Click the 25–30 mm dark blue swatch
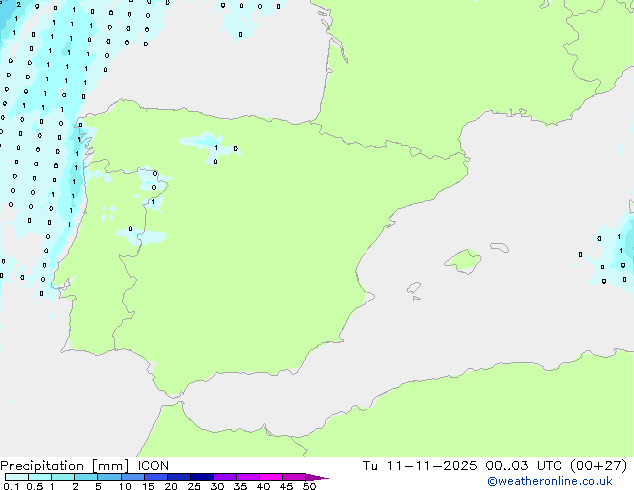 click(202, 477)
